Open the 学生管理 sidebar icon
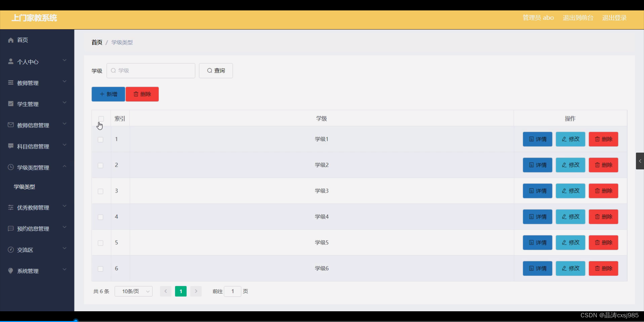Viewport: 644px width, 322px height. pyautogui.click(x=10, y=104)
